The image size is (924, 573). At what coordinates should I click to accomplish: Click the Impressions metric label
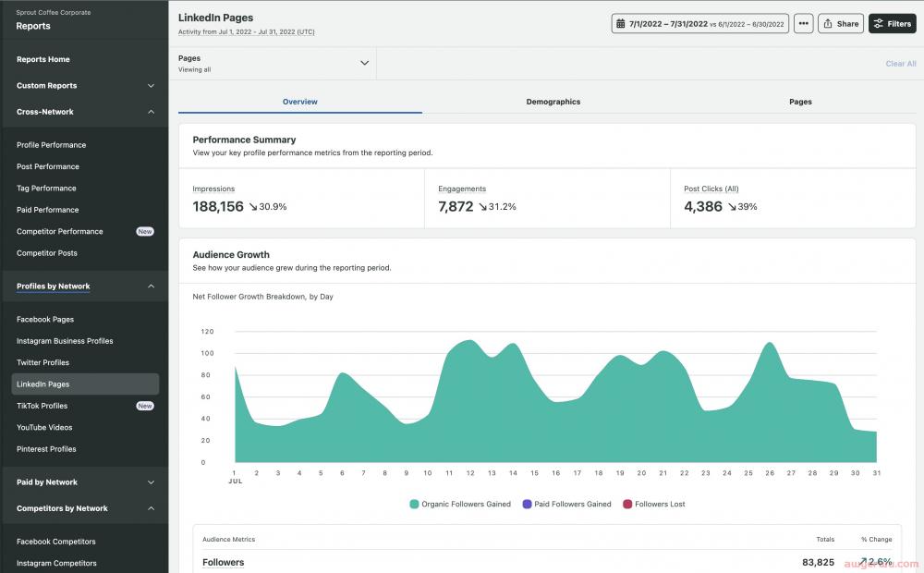tap(213, 189)
